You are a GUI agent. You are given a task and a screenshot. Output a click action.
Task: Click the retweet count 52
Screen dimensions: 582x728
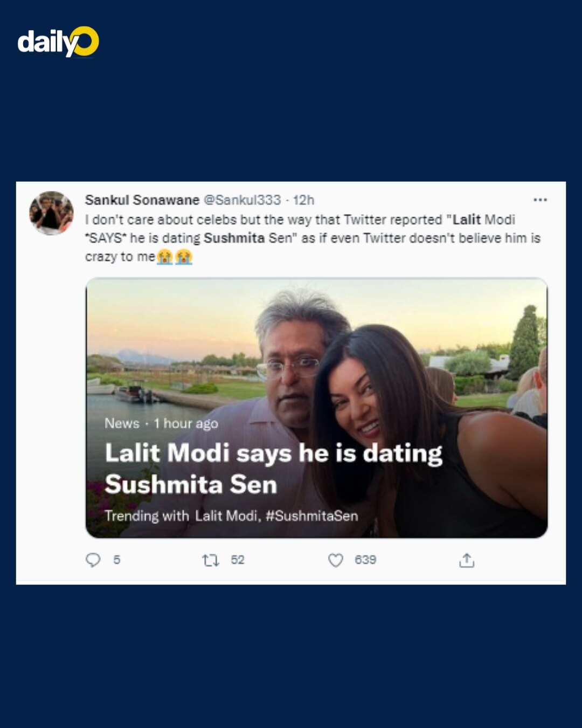coord(238,560)
